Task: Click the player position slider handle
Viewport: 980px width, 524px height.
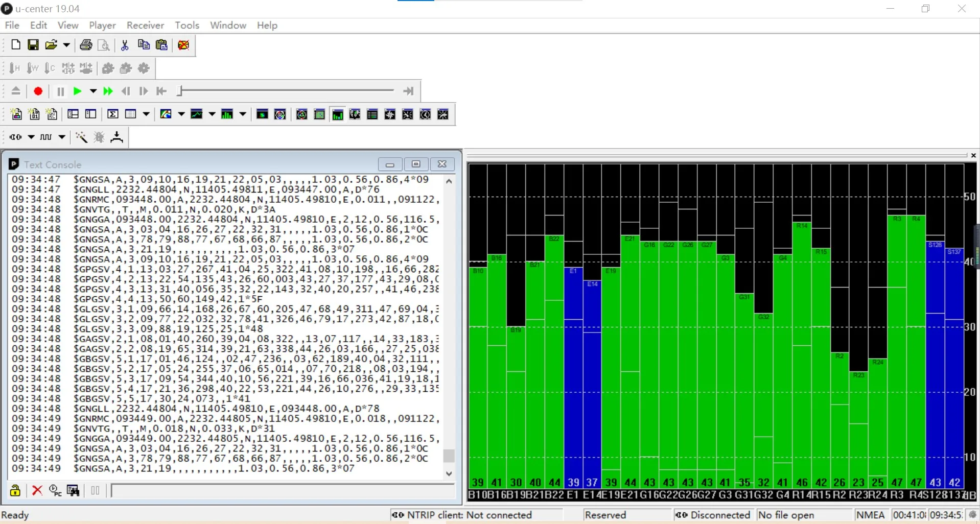Action: (x=180, y=91)
